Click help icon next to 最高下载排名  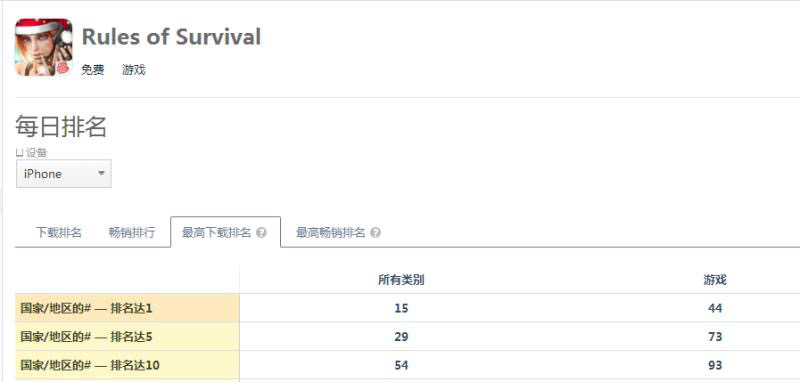[261, 233]
